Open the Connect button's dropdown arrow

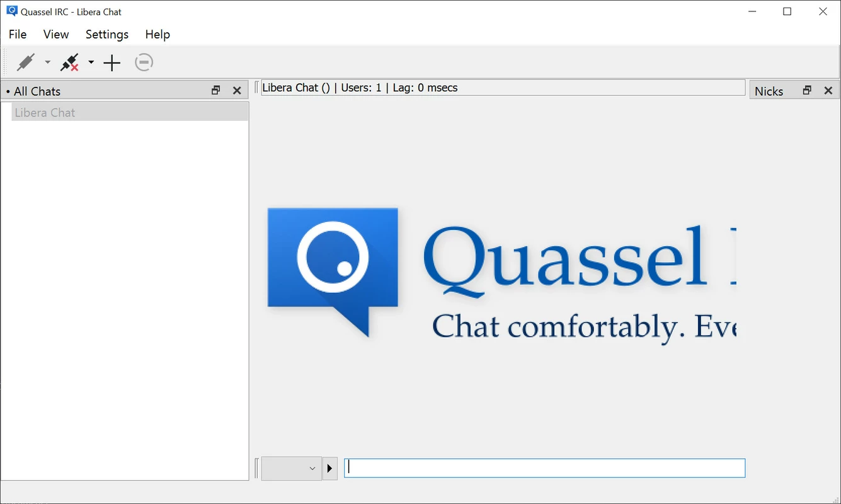[47, 62]
